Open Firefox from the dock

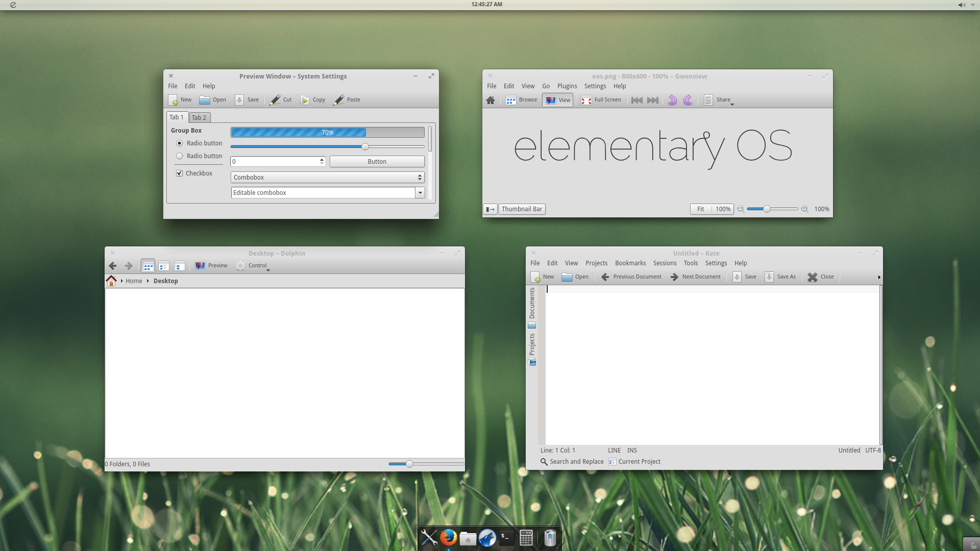pyautogui.click(x=448, y=538)
